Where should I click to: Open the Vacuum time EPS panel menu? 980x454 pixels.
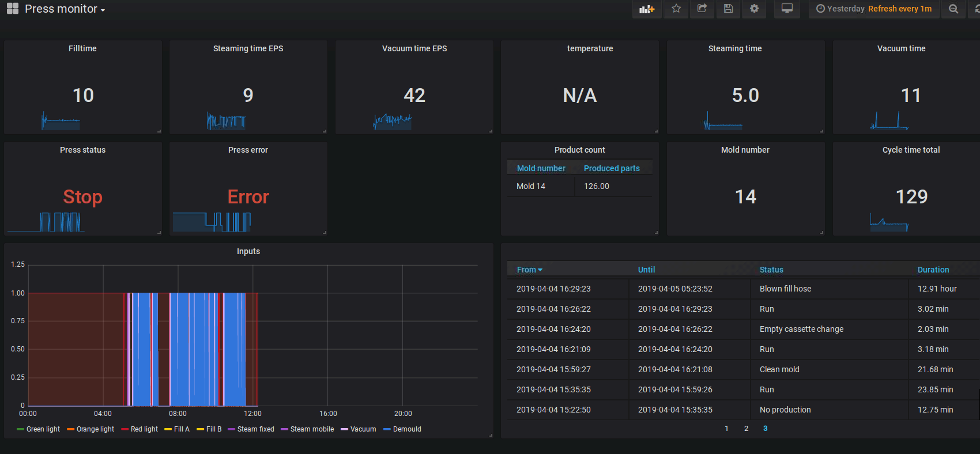(414, 48)
